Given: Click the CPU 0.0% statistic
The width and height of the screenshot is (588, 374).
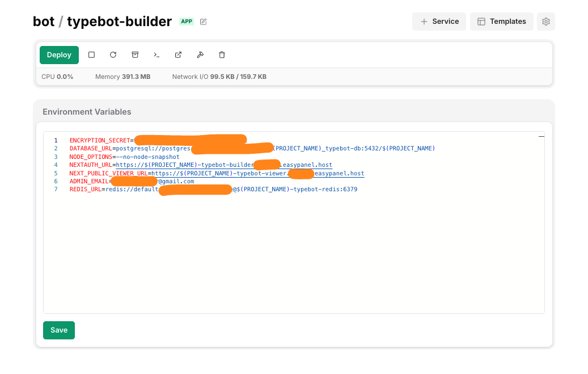Looking at the screenshot, I should [57, 77].
